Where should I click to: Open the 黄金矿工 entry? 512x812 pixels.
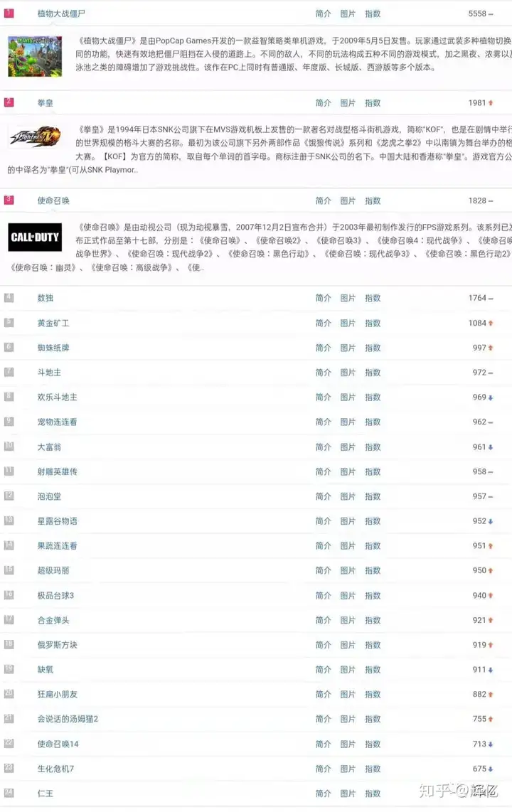pyautogui.click(x=53, y=323)
